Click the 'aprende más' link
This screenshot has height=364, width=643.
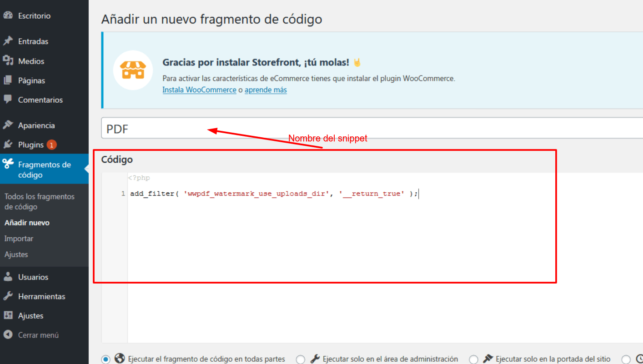pos(266,90)
